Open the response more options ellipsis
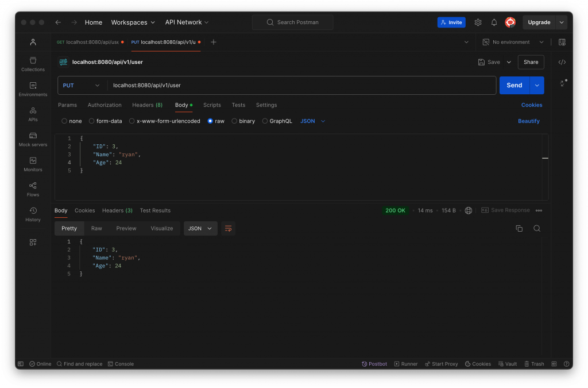The height and width of the screenshot is (388, 588). (x=539, y=210)
